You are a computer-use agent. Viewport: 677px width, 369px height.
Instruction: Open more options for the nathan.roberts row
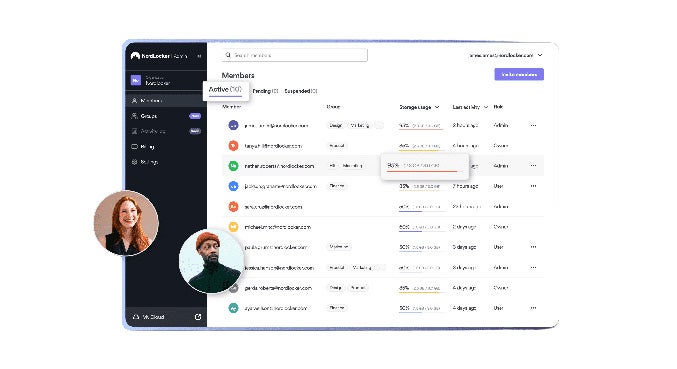tap(533, 166)
